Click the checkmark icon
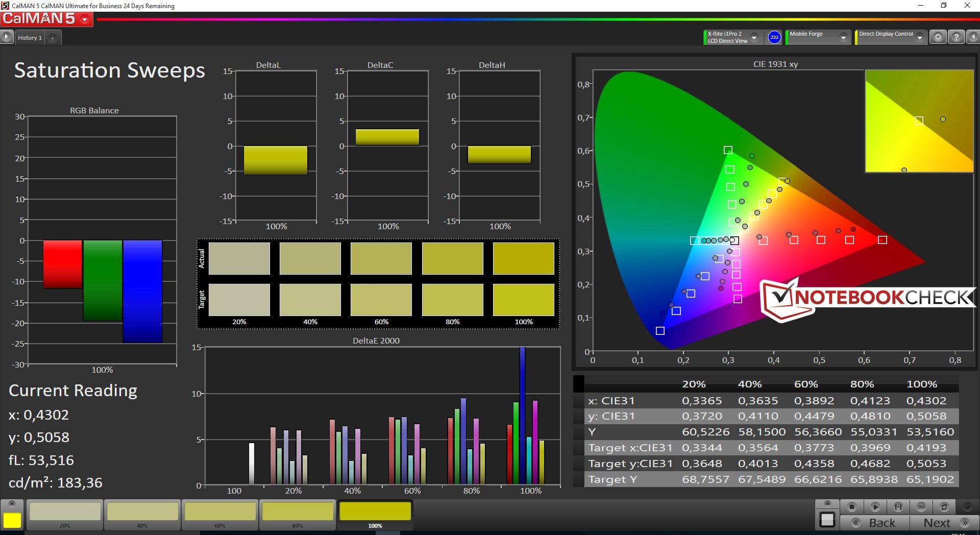The width and height of the screenshot is (980, 535). [x=967, y=507]
